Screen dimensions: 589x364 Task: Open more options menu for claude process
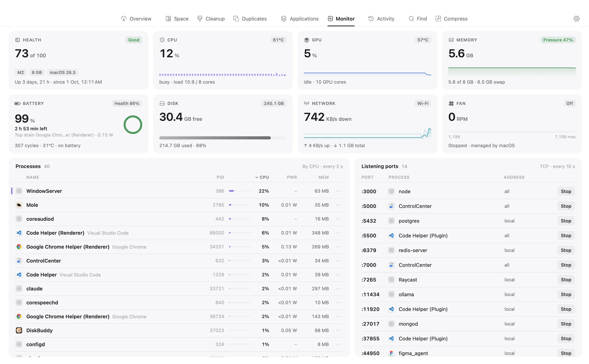click(338, 288)
